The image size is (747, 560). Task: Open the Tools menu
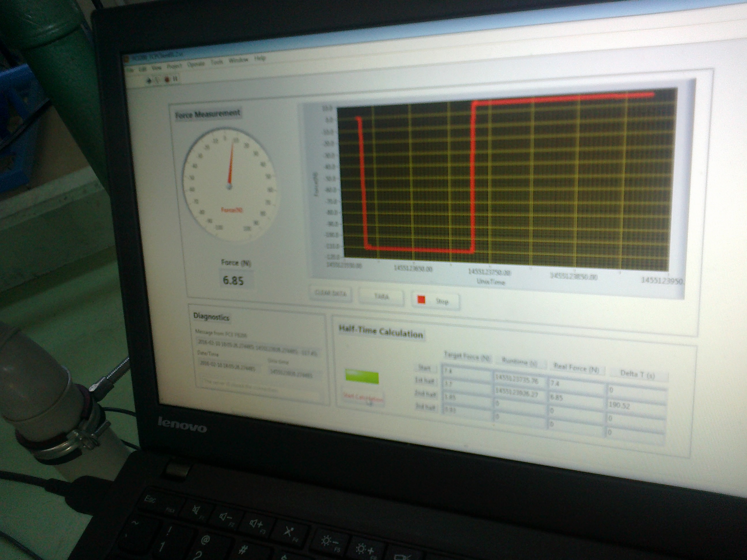217,62
